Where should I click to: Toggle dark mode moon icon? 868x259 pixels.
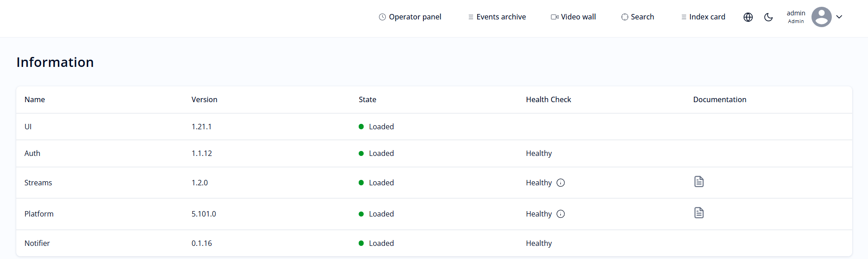[x=768, y=17]
